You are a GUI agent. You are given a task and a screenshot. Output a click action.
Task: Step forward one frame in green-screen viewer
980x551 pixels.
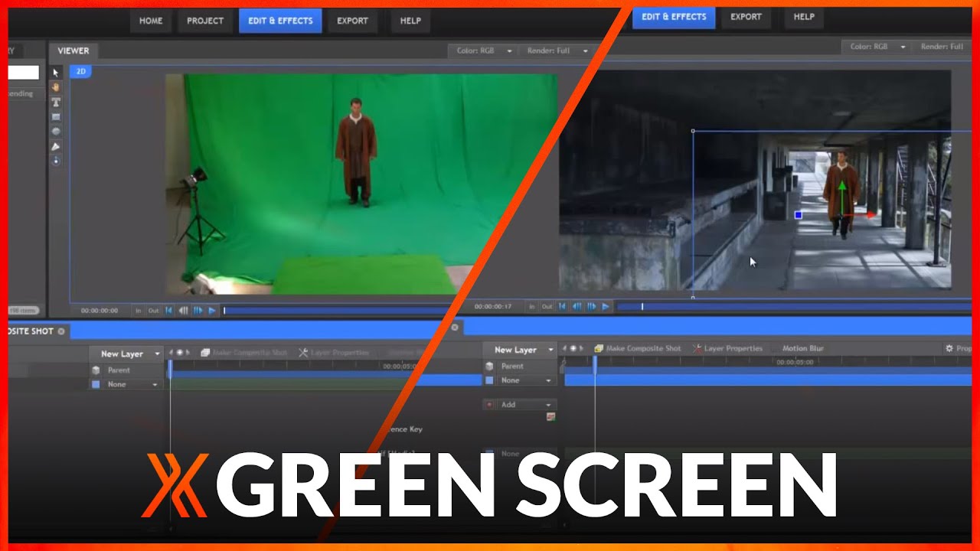coord(198,310)
